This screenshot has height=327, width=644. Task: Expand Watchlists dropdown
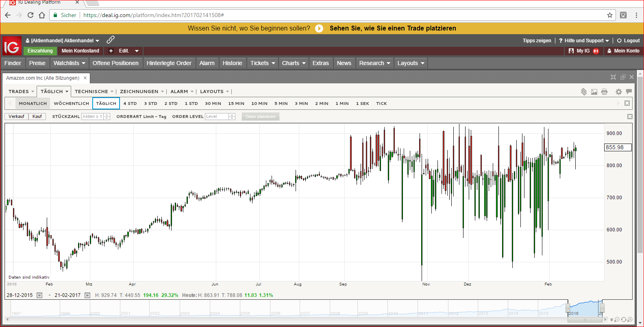tap(83, 63)
